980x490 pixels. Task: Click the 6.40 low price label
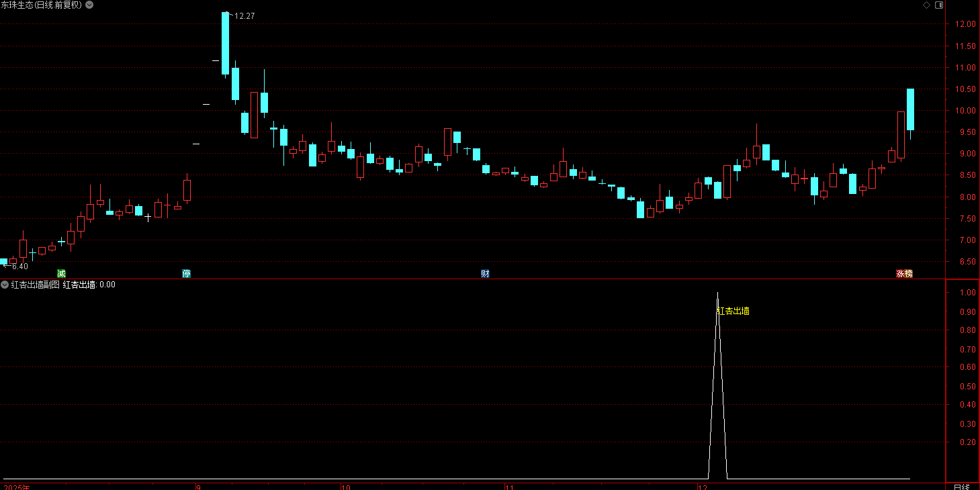coord(20,266)
